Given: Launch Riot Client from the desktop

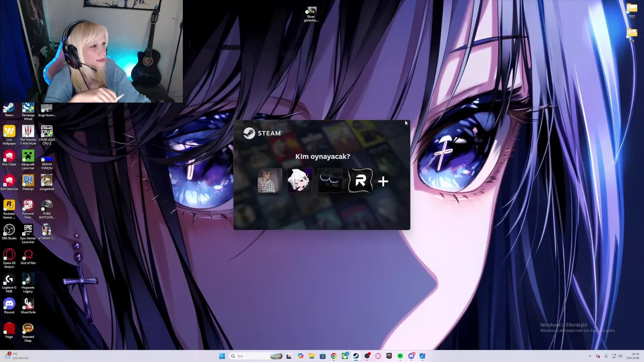Looking at the screenshot, I should [x=9, y=158].
